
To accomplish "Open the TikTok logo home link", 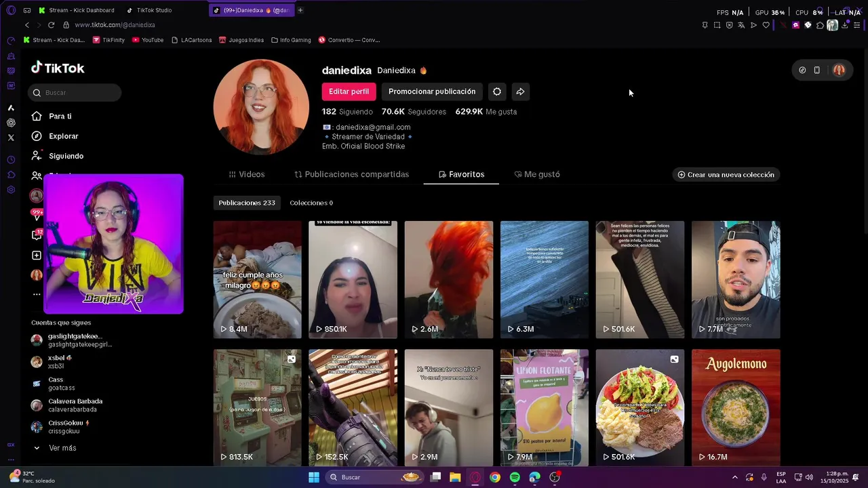I will (58, 68).
